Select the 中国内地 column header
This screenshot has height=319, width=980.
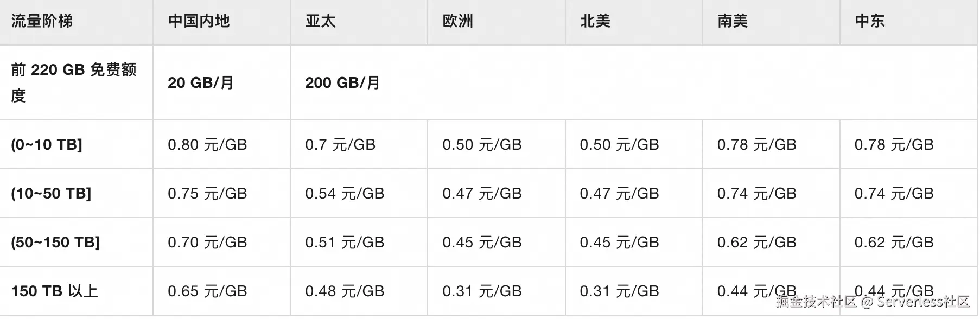(199, 21)
